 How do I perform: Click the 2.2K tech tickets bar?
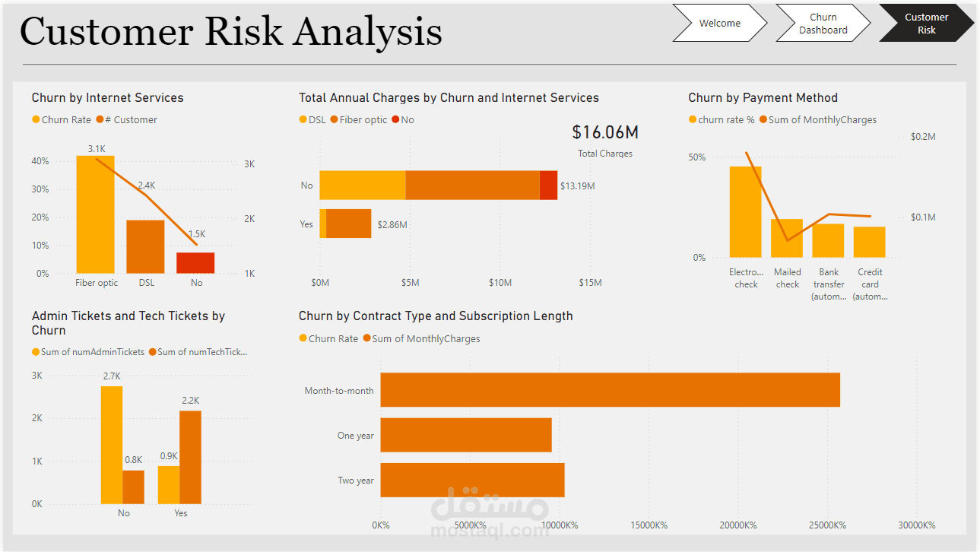[191, 457]
